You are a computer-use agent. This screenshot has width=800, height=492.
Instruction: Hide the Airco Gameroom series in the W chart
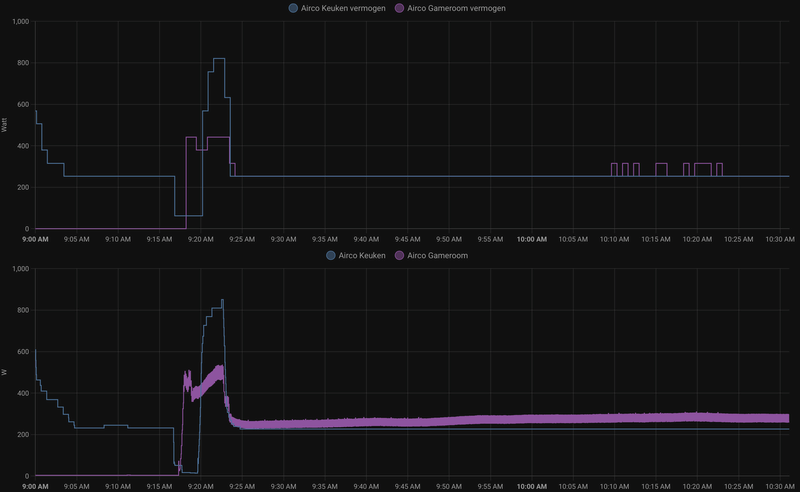[432, 256]
